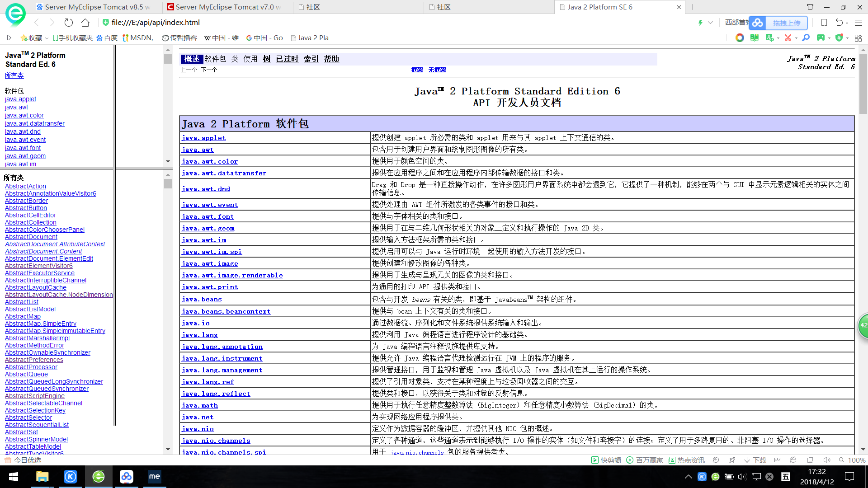Open java.lang.reflect package link
Screen dimensions: 868x488
(216, 394)
